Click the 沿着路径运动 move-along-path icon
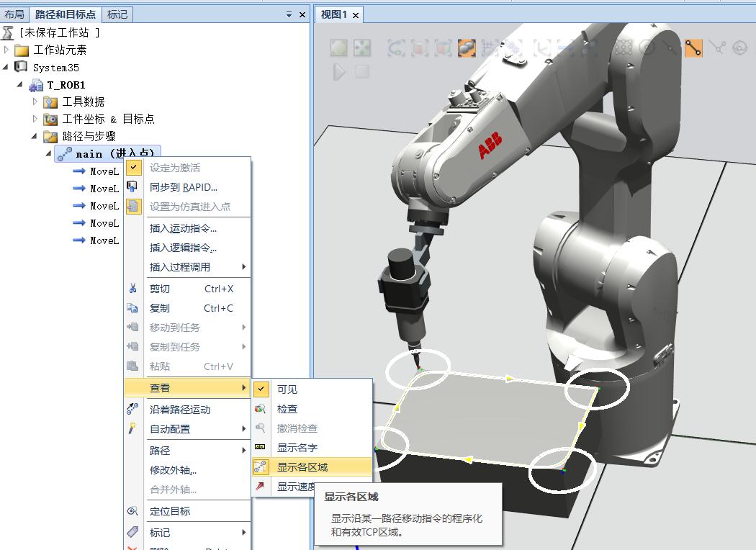 133,407
